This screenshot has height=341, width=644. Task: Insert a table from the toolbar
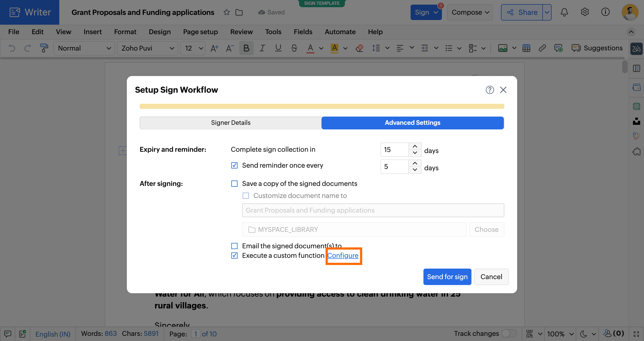tap(526, 48)
